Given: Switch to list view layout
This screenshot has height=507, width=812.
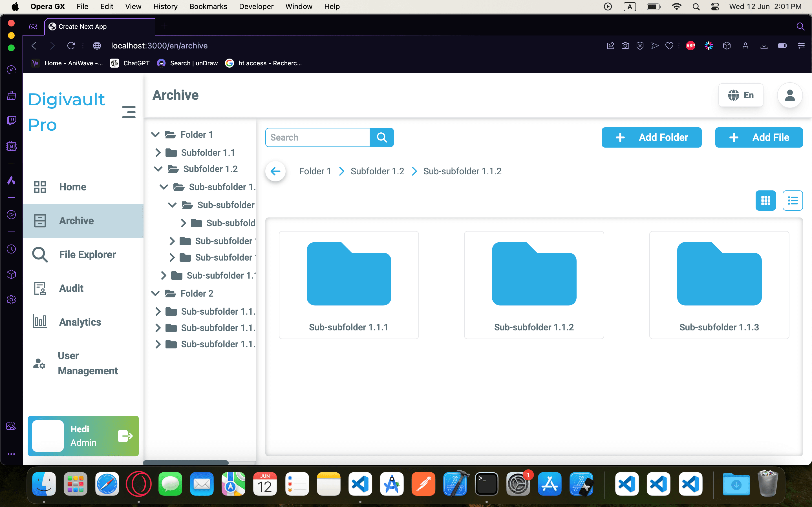Looking at the screenshot, I should click(793, 201).
